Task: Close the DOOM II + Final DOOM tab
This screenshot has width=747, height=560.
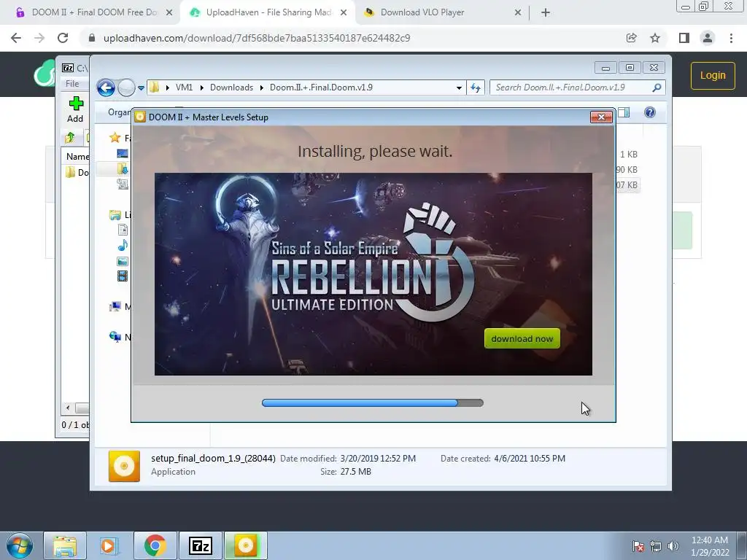Action: click(169, 13)
